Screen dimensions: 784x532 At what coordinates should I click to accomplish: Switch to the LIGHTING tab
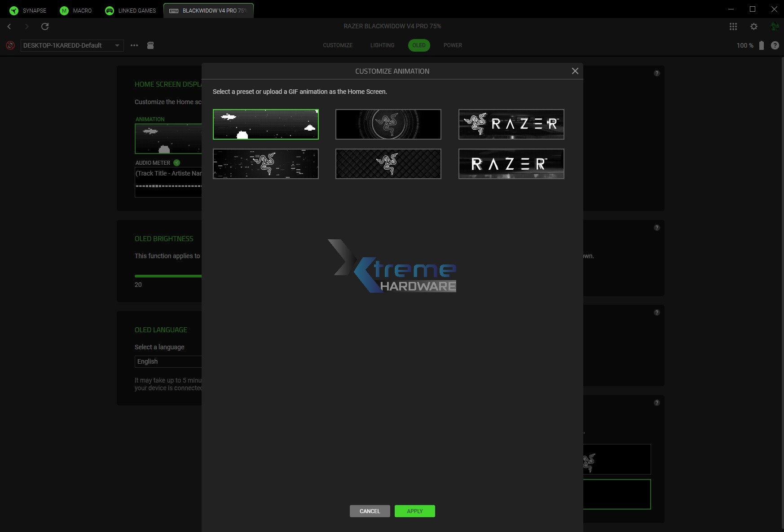(x=382, y=45)
